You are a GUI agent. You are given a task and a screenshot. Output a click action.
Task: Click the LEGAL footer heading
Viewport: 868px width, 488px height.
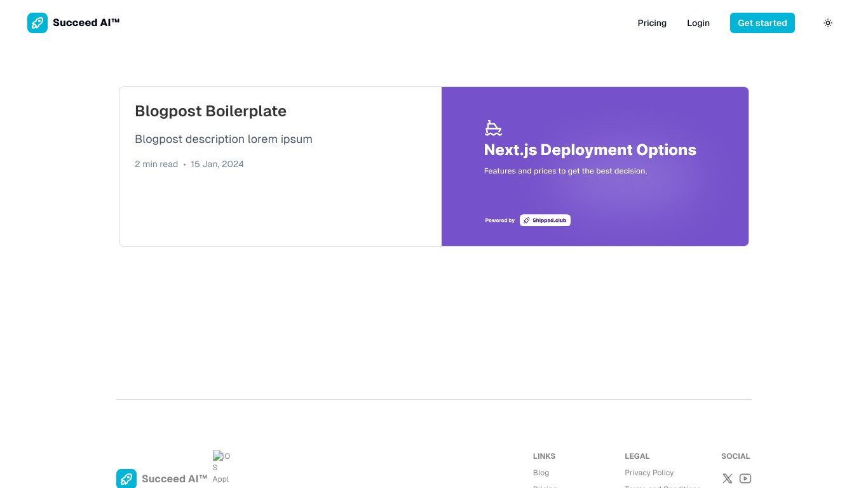point(637,456)
